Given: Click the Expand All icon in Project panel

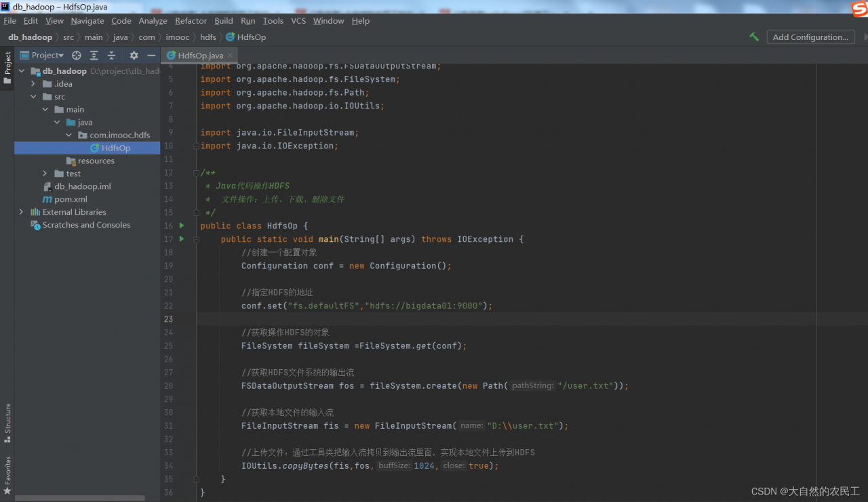Looking at the screenshot, I should pos(94,56).
